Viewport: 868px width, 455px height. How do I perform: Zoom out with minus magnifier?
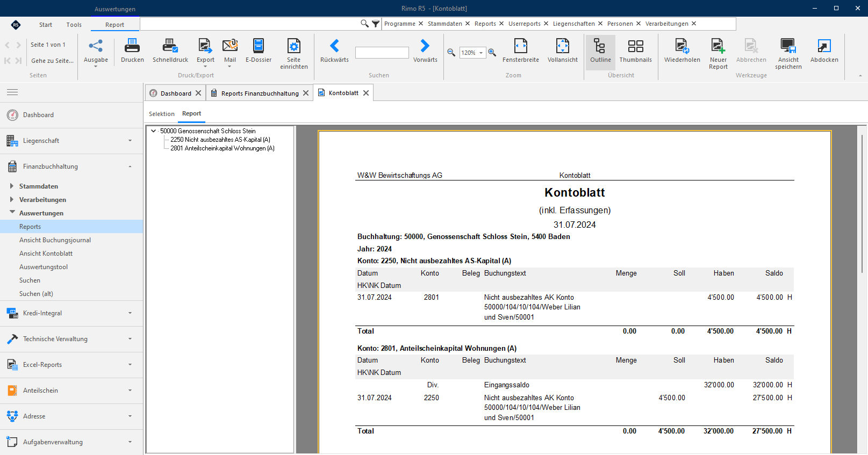click(x=451, y=53)
